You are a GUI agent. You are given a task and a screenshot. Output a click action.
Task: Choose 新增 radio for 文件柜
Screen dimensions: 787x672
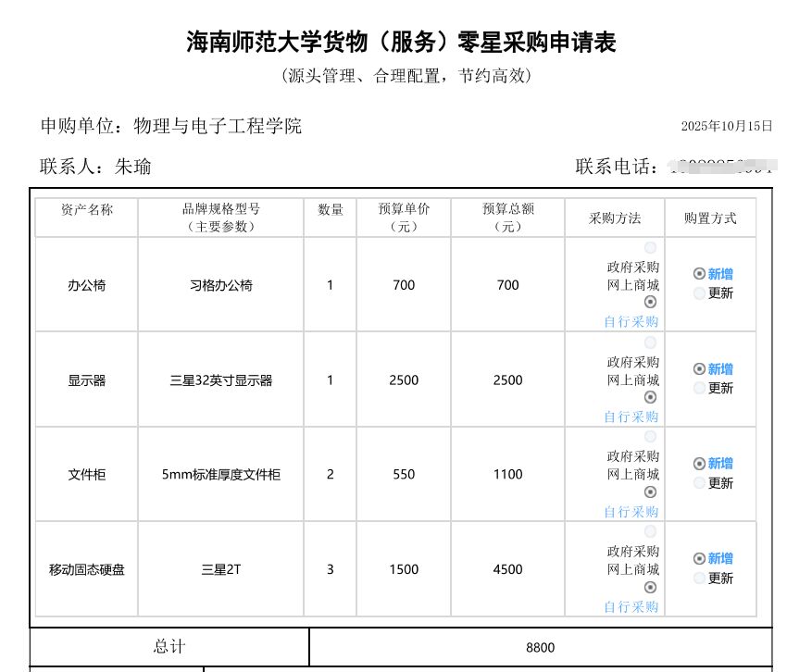(x=699, y=464)
